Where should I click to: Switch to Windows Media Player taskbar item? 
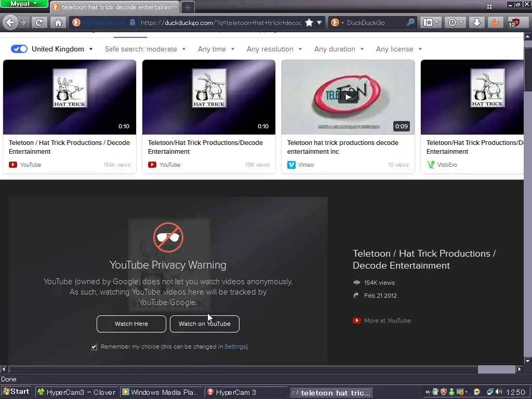[161, 392]
